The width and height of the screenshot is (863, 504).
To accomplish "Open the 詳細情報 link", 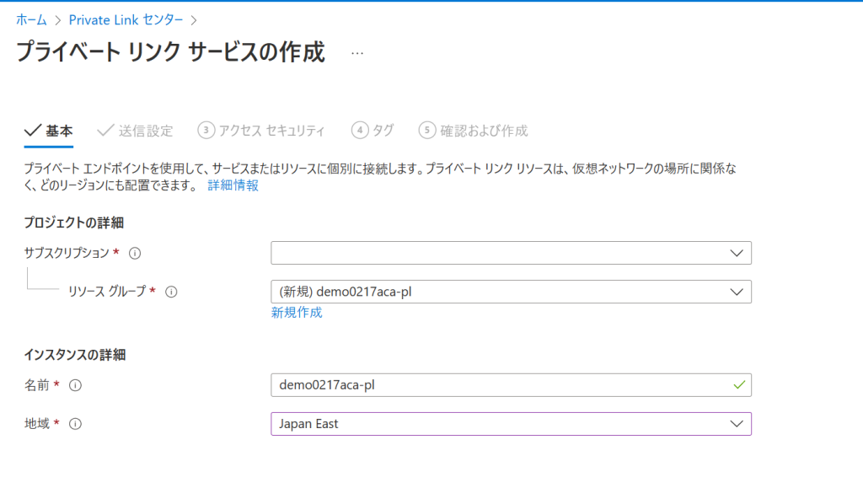I will pos(233,185).
